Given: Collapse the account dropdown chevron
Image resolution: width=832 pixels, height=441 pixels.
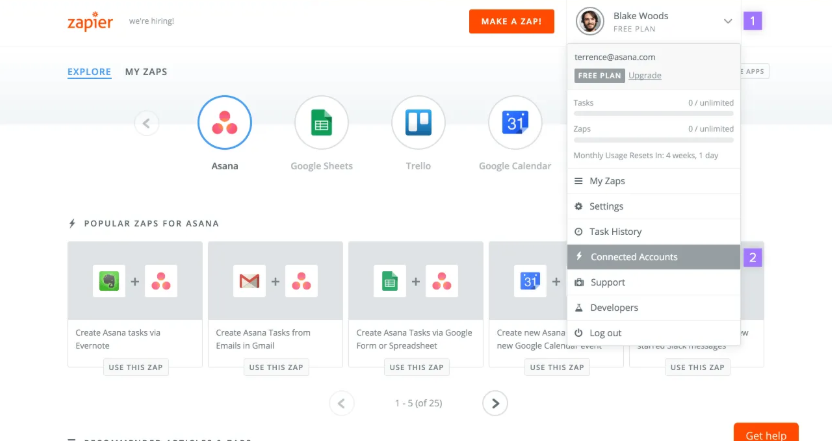Looking at the screenshot, I should [727, 21].
